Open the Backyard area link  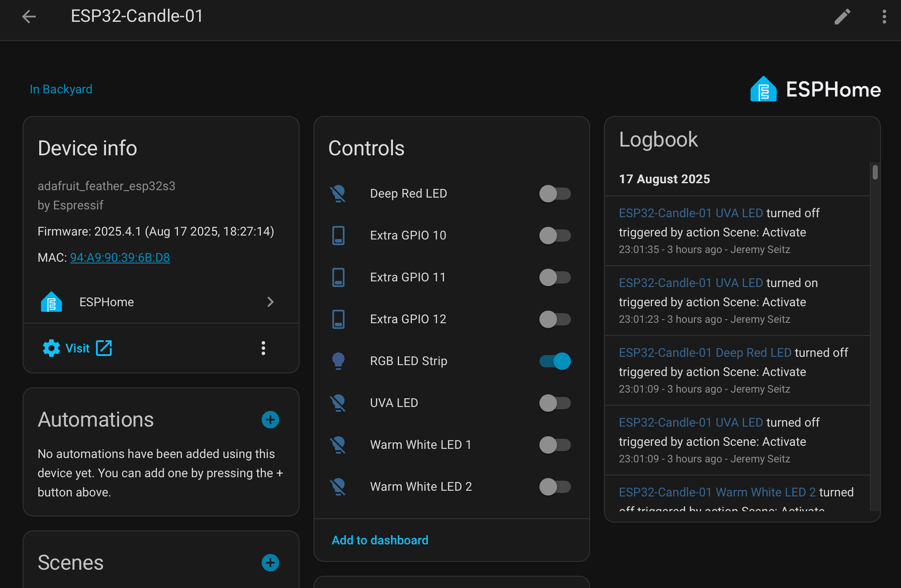(x=61, y=89)
